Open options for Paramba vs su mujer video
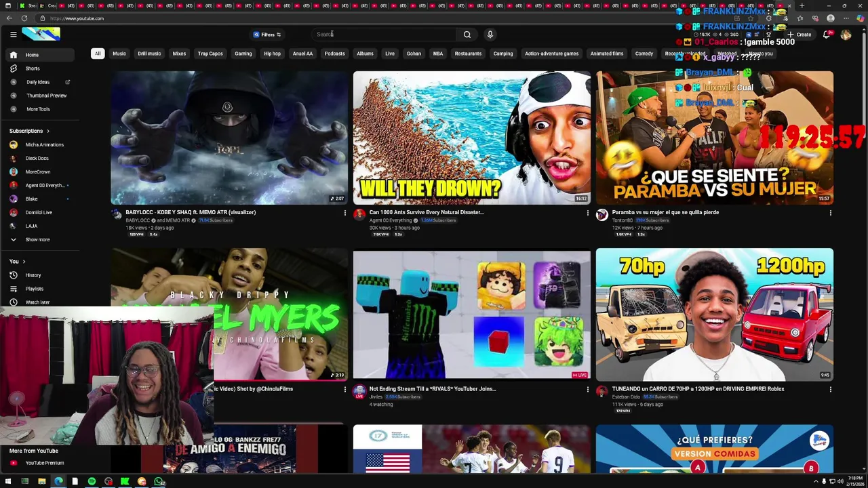868x488 pixels. click(830, 213)
